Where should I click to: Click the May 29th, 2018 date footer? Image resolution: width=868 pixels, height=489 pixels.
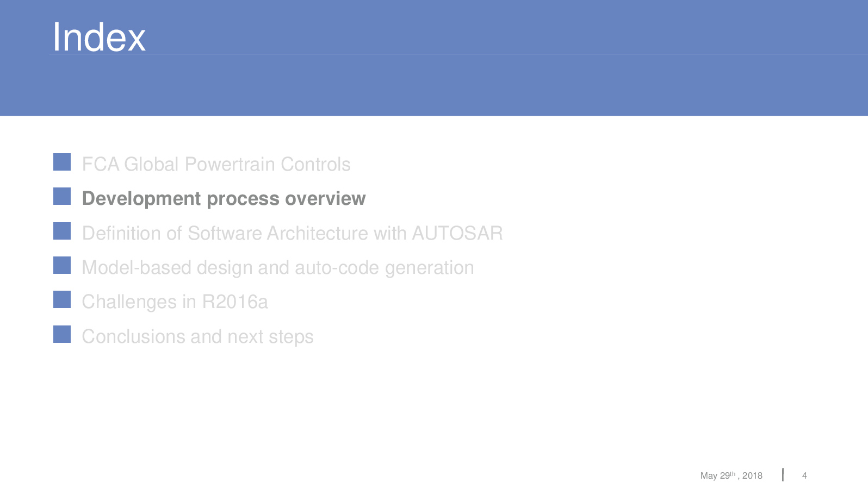[x=731, y=475]
